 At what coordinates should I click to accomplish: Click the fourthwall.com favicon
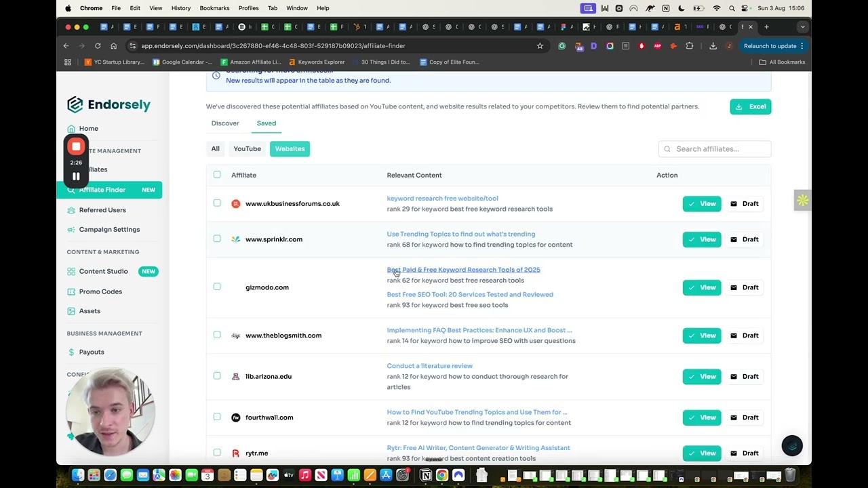coord(235,418)
